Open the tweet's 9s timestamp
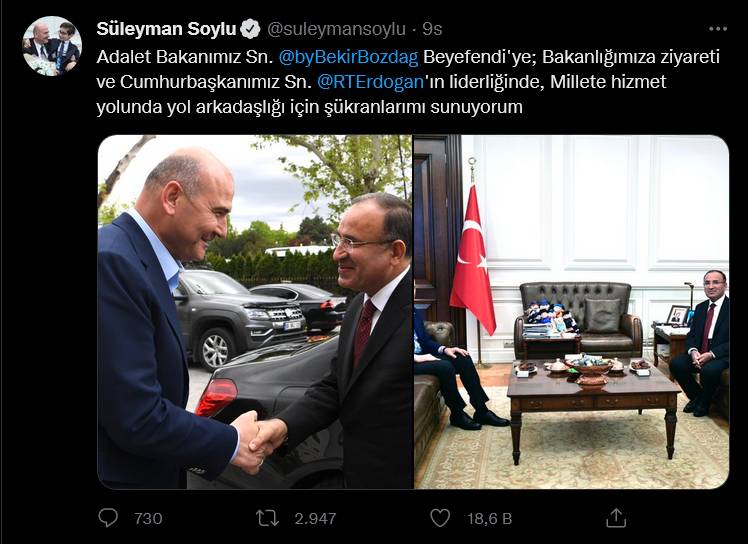 [x=432, y=29]
